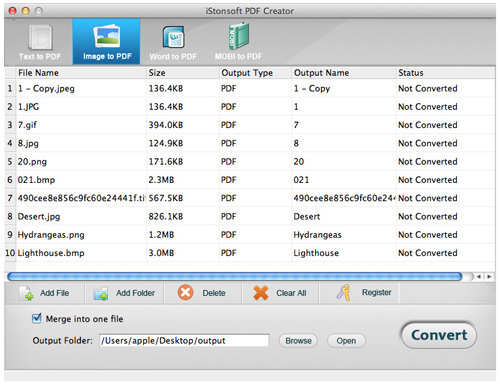Select the file 'Desert.jpg'
Viewport: 500px width, 386px height.
(x=39, y=217)
